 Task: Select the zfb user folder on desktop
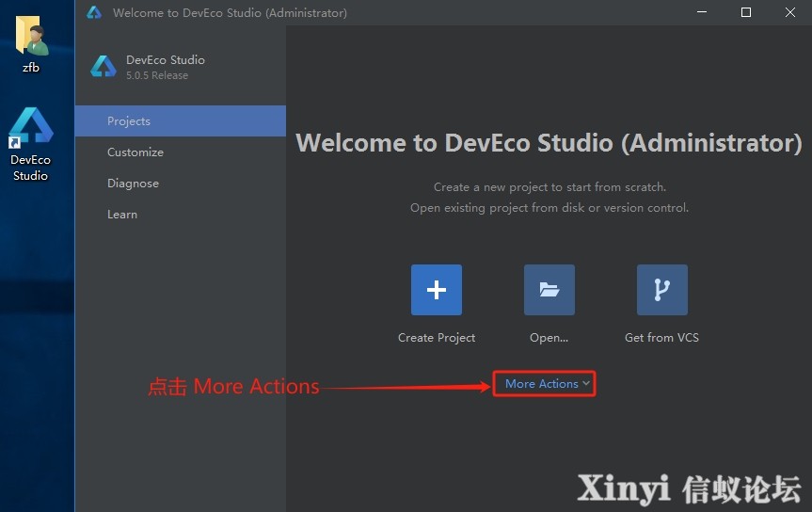pos(31,44)
